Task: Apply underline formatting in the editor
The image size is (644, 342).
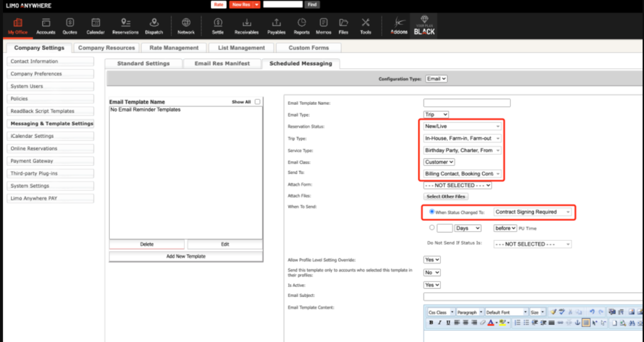Action: (448, 323)
